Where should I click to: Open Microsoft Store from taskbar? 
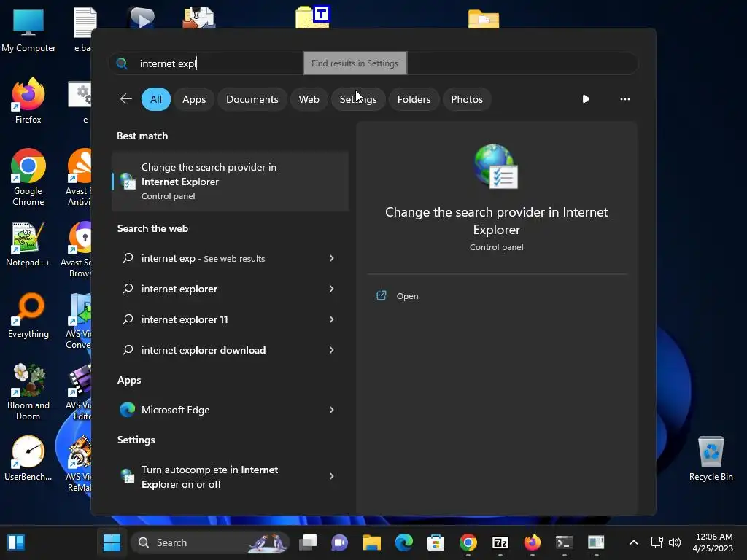coord(436,542)
